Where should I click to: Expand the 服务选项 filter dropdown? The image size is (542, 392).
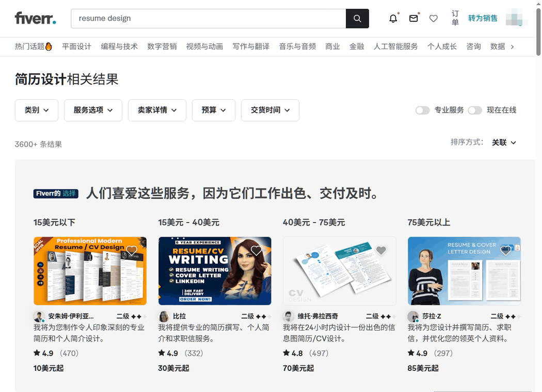(93, 111)
